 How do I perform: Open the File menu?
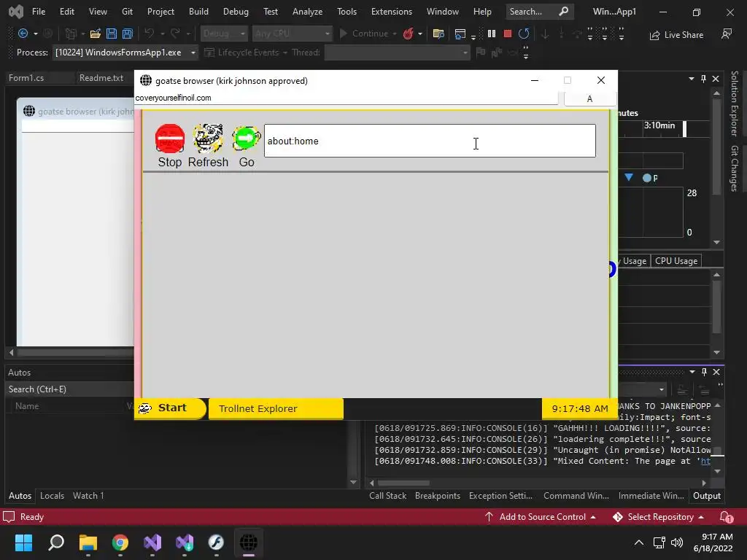(x=39, y=12)
